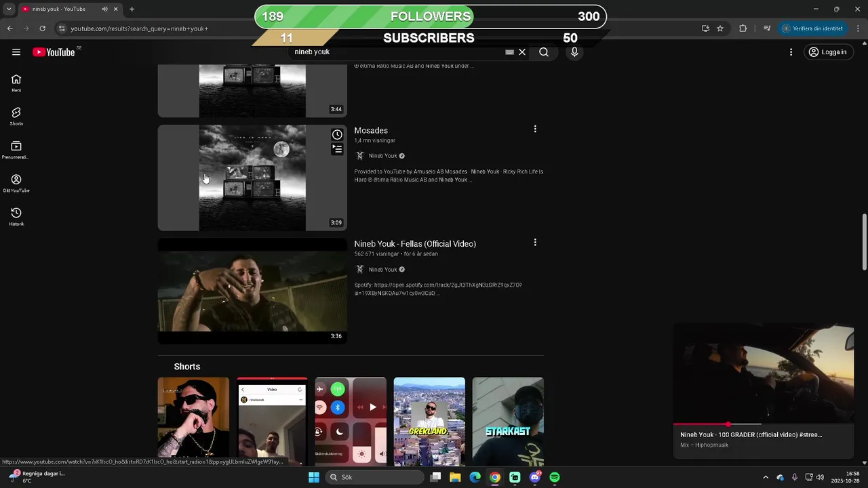Open more options for Mosades video

click(535, 129)
